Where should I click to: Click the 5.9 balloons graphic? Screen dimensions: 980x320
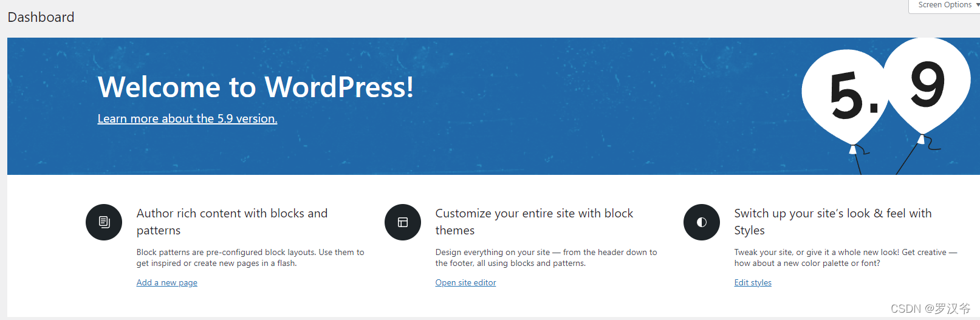pos(886,106)
